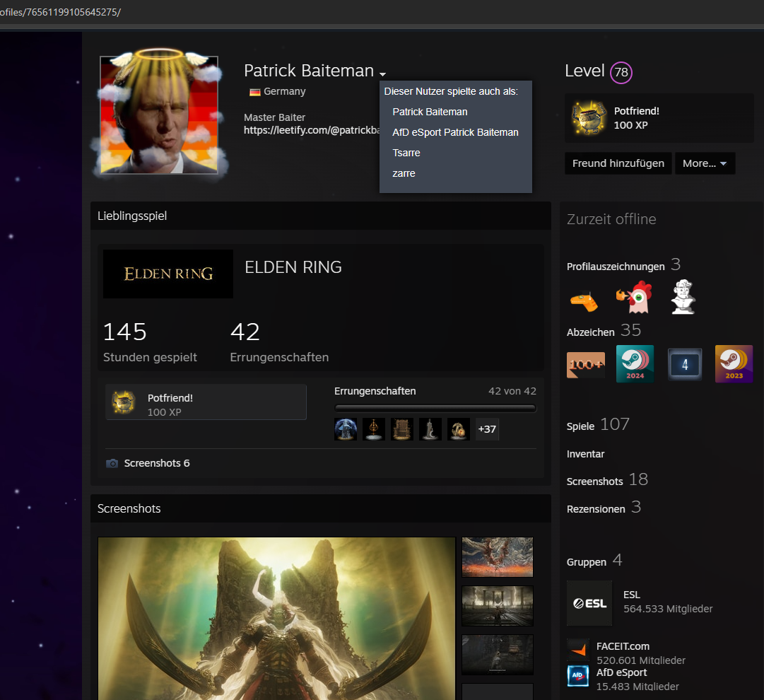Open the 100+ games badge
This screenshot has width=764, height=700.
585,364
